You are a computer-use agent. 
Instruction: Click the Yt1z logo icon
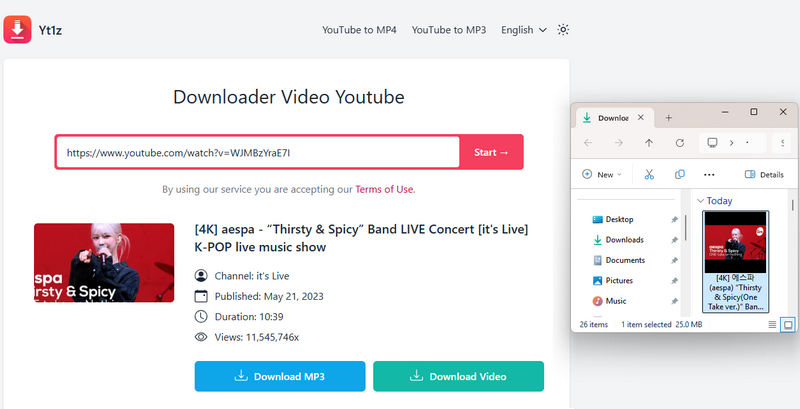click(17, 29)
